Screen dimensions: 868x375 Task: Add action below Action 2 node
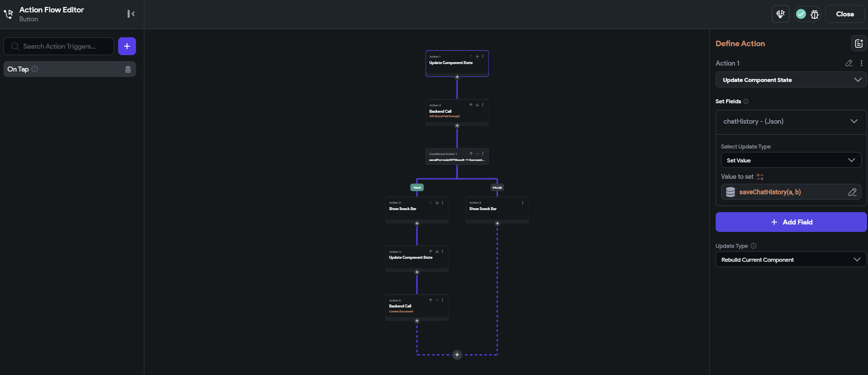[x=457, y=126]
